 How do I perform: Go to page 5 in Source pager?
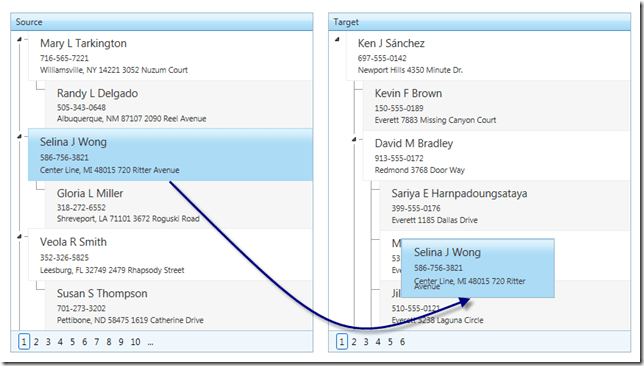[72, 342]
